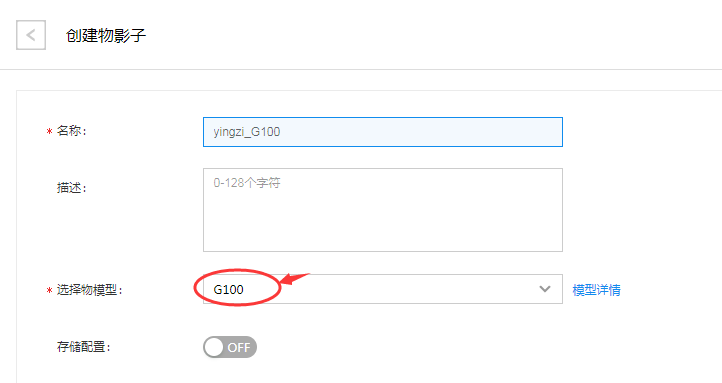Click the 创建物影子 page title
The image size is (722, 383).
(106, 35)
